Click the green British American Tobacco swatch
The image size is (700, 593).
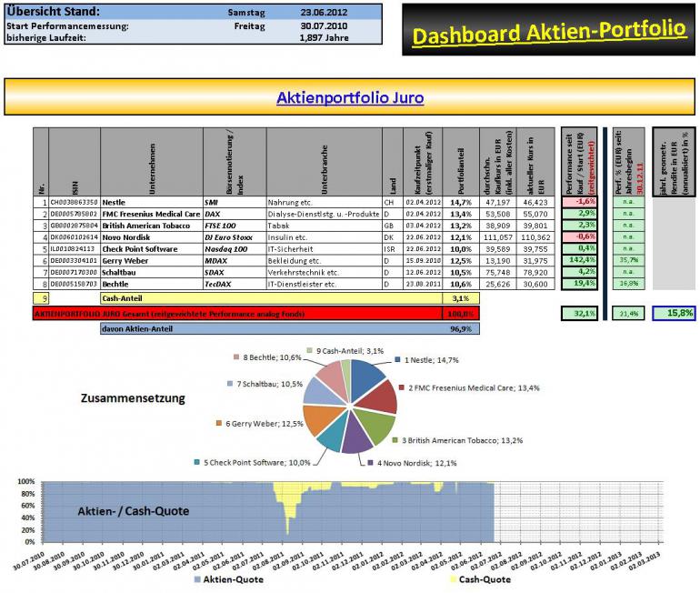coord(395,440)
